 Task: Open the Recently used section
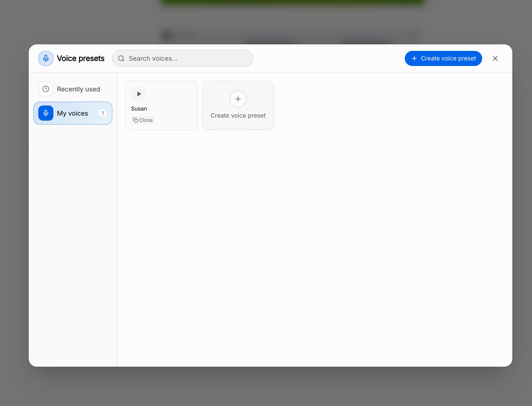(73, 89)
